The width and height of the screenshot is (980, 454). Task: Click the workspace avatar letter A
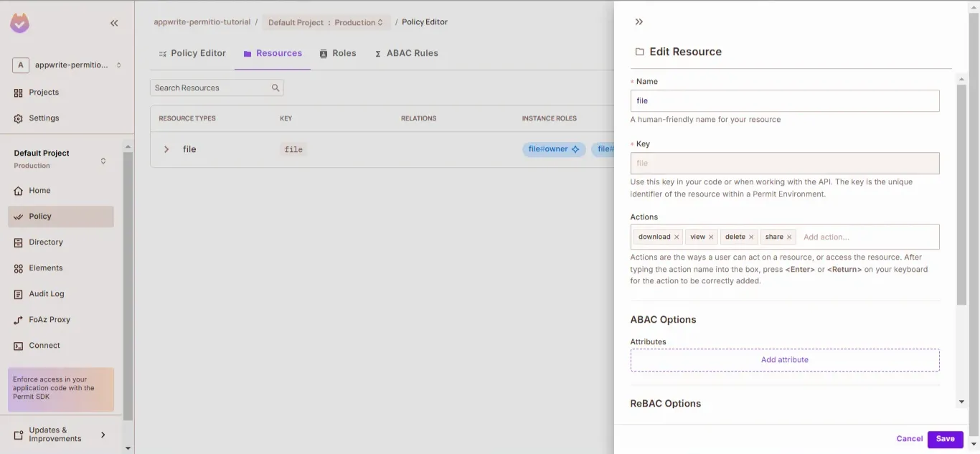(20, 65)
